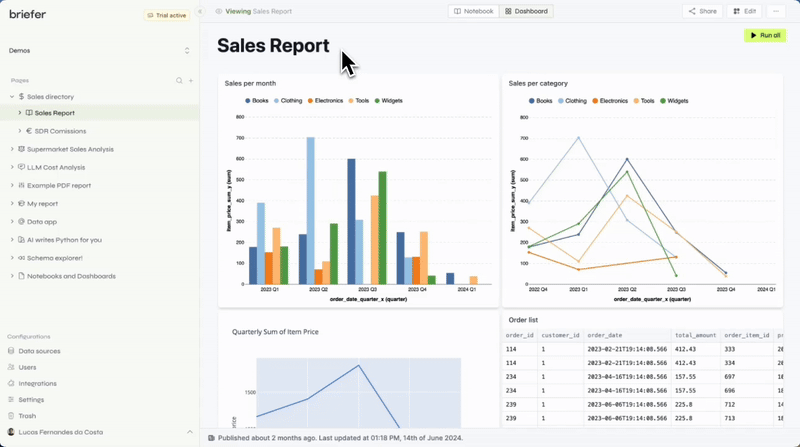This screenshot has width=800, height=447.
Task: Open the Integrations configuration page
Action: click(37, 384)
